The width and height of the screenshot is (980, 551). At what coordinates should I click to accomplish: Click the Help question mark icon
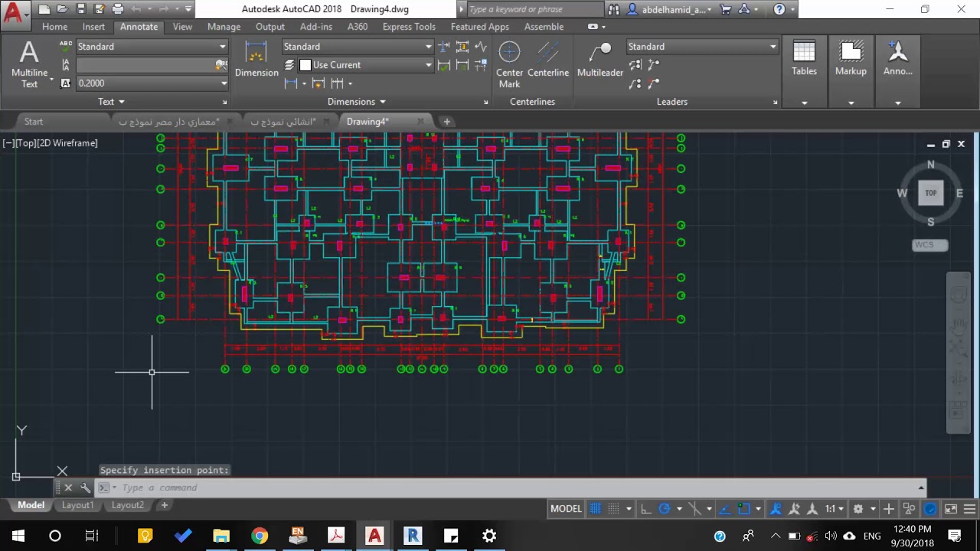(779, 9)
